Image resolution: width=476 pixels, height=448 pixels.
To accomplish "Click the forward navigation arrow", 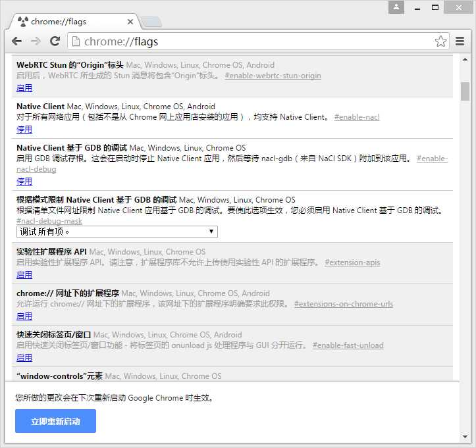I will point(36,41).
